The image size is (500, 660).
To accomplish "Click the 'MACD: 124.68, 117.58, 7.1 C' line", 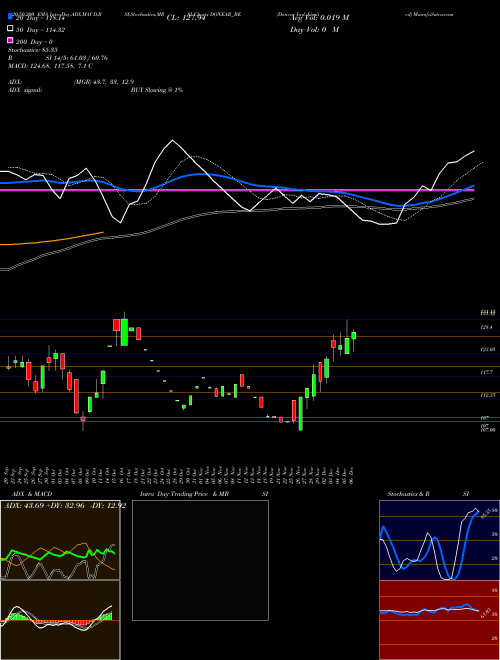I will [50, 66].
